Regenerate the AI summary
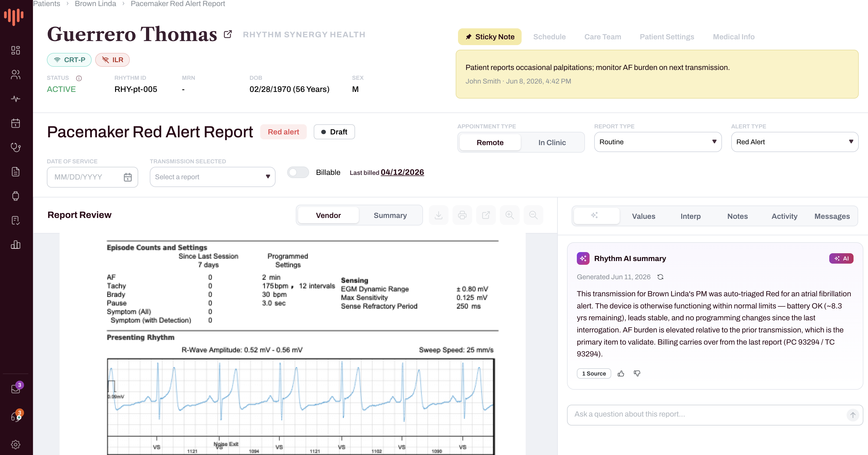 pyautogui.click(x=660, y=277)
